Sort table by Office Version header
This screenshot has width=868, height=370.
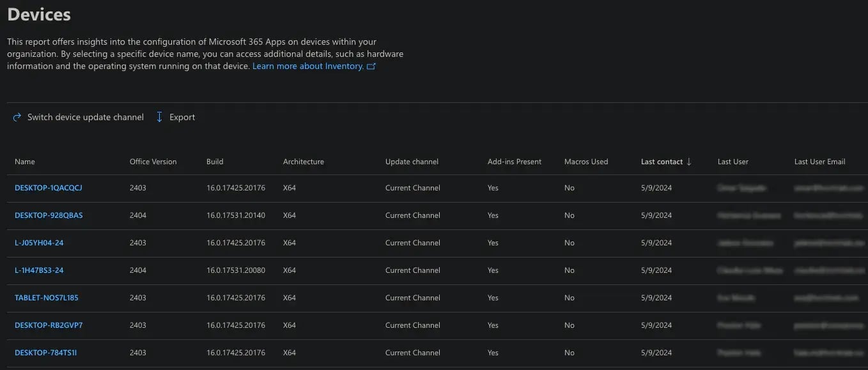153,162
